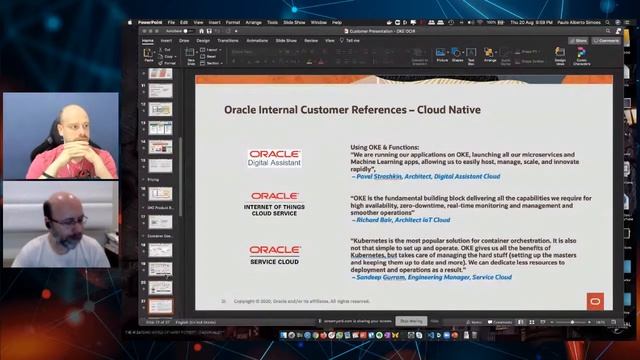Click the search icon in PowerPoint title bar
The width and height of the screenshot is (640, 360).
608,31
